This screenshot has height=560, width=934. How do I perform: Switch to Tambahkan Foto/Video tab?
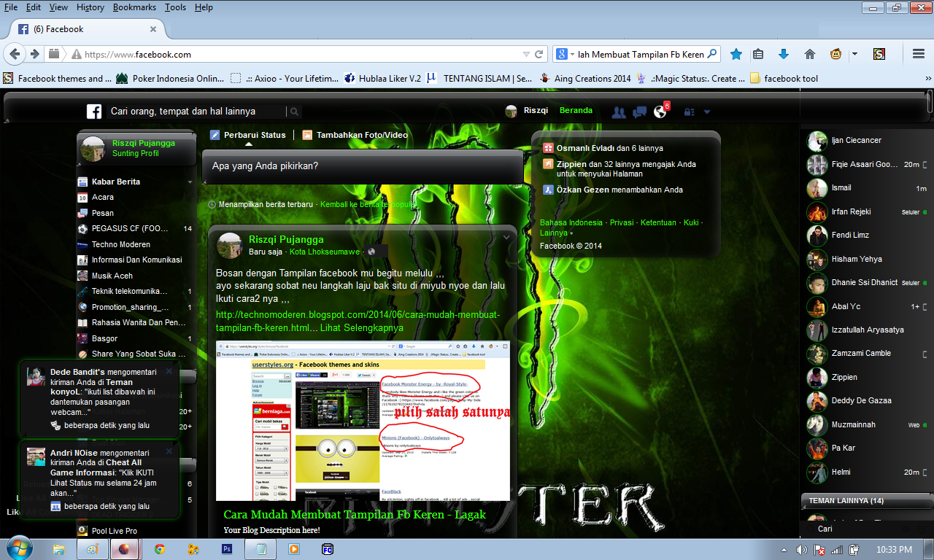click(355, 135)
